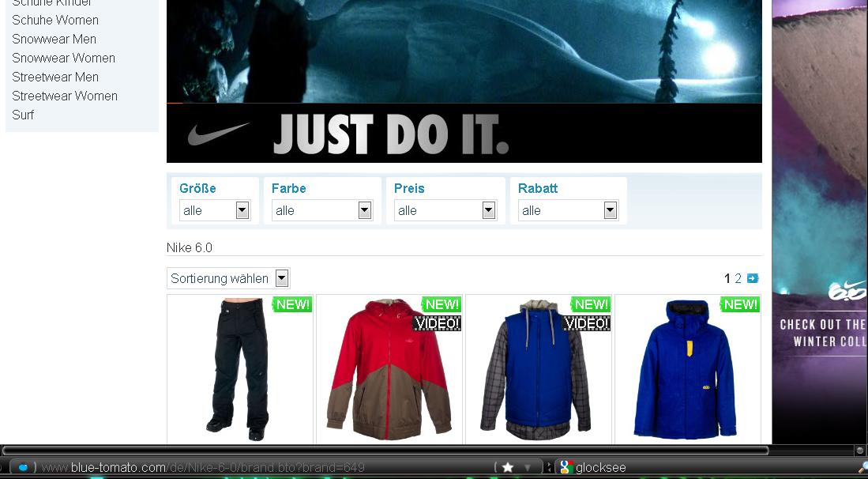Click the Rabatt filter label
This screenshot has width=868, height=479.
coord(538,188)
